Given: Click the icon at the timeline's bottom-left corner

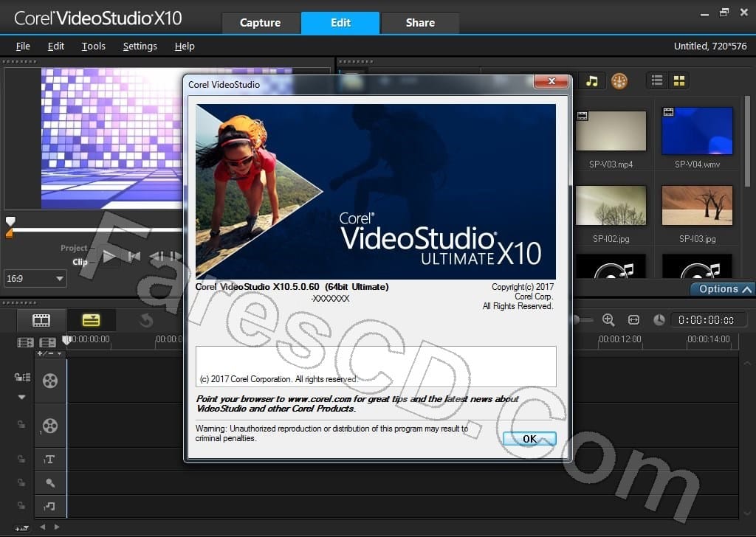Looking at the screenshot, I should pos(21,528).
